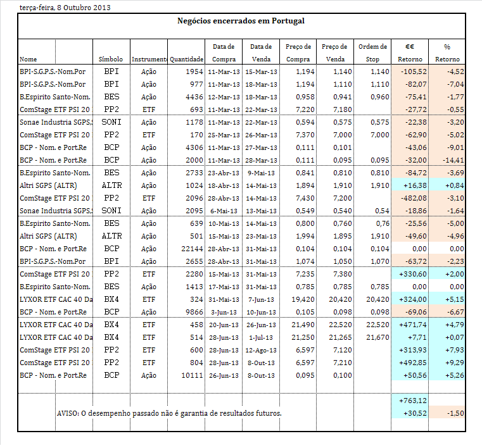
Task: Click the quantity cell '1954'
Action: point(194,72)
